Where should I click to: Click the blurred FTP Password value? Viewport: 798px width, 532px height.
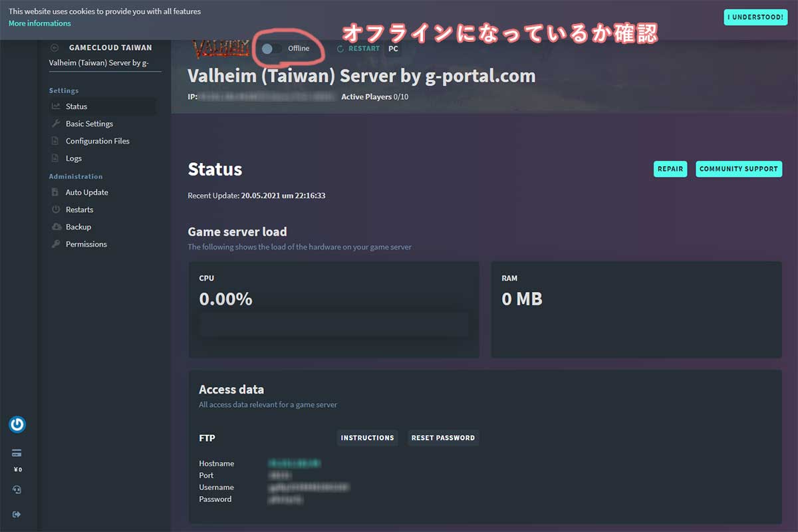click(x=286, y=499)
